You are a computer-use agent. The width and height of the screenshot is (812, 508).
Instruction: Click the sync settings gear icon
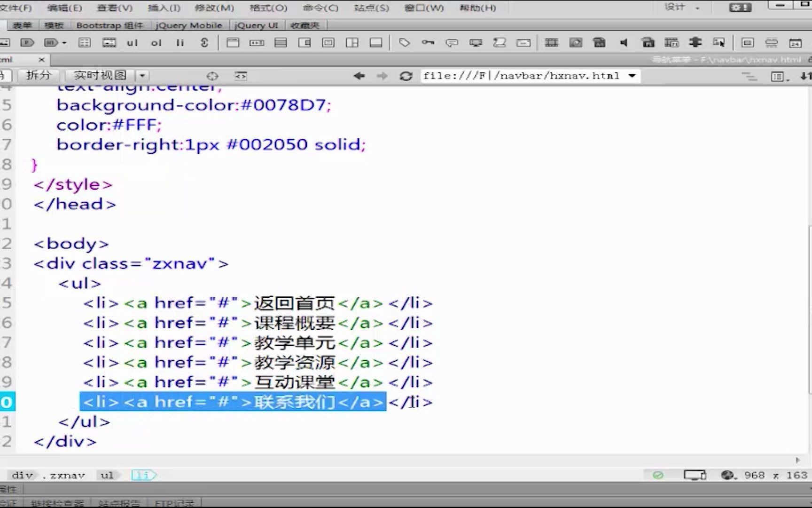tap(741, 8)
